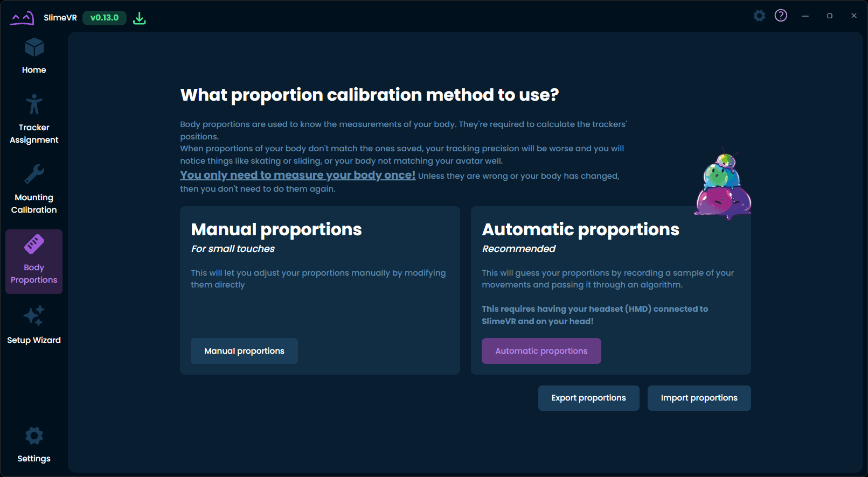This screenshot has height=477, width=868.
Task: Open Mounting Calibration wrench icon
Action: pyautogui.click(x=34, y=174)
